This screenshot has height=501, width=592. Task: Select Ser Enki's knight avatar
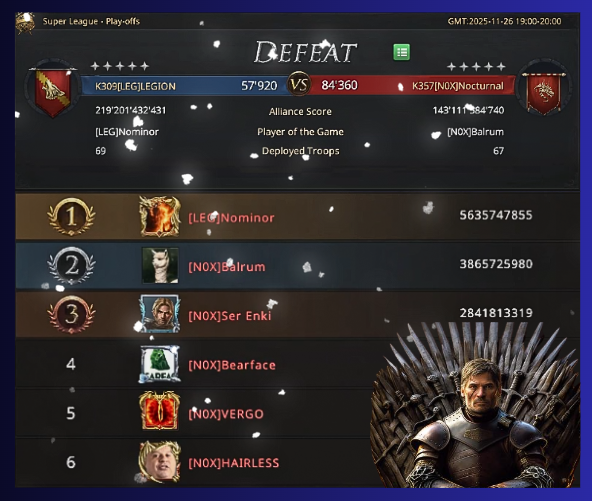click(x=160, y=314)
